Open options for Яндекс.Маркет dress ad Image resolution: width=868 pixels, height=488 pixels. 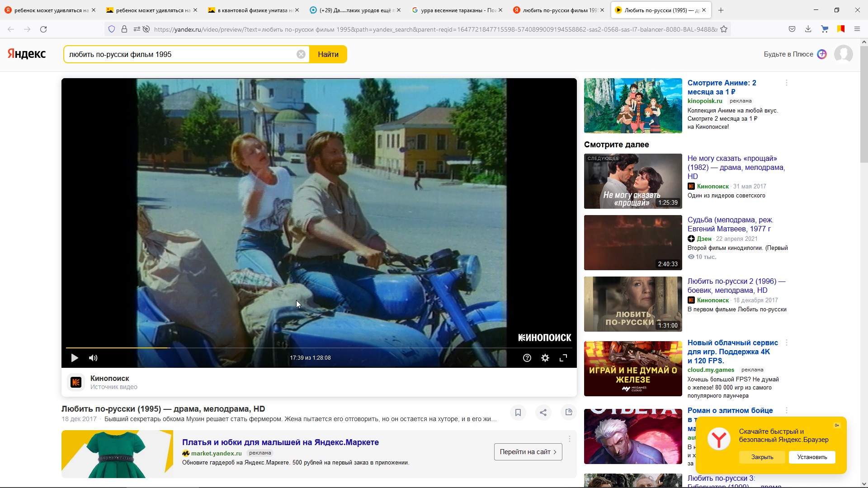tap(570, 439)
